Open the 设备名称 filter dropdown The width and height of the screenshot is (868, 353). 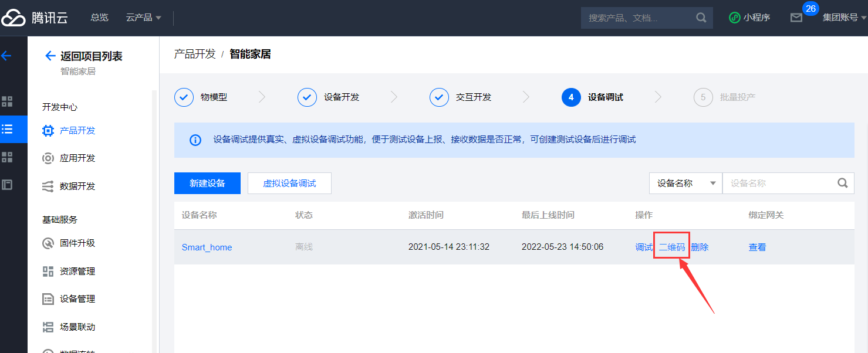(x=685, y=183)
